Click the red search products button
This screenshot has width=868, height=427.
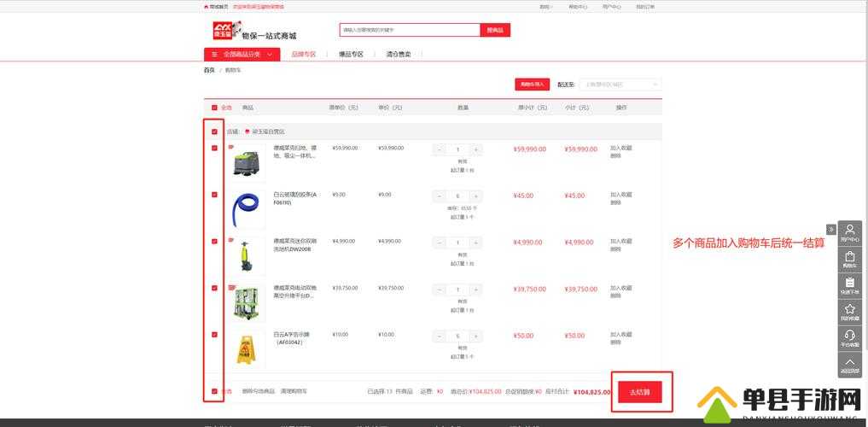495,30
